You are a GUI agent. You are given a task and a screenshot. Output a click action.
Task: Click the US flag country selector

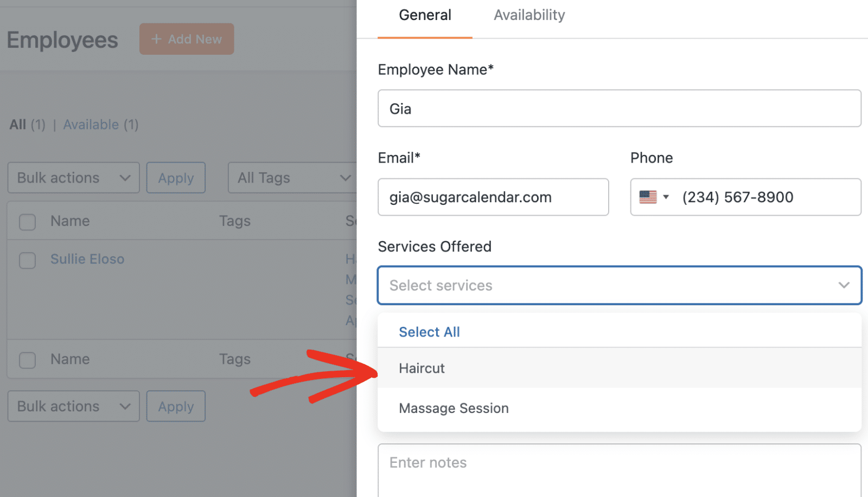(x=653, y=197)
